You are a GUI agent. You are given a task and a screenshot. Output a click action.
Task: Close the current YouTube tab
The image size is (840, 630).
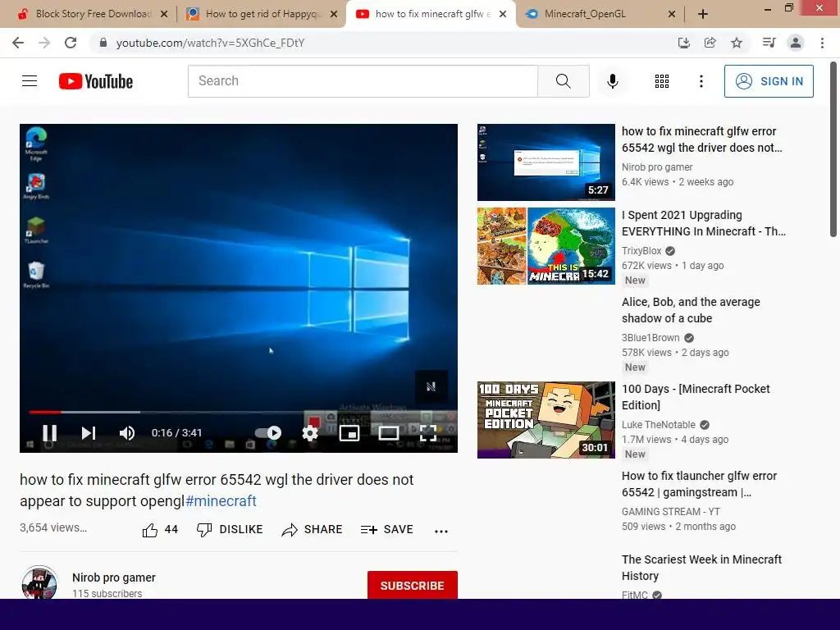[503, 14]
